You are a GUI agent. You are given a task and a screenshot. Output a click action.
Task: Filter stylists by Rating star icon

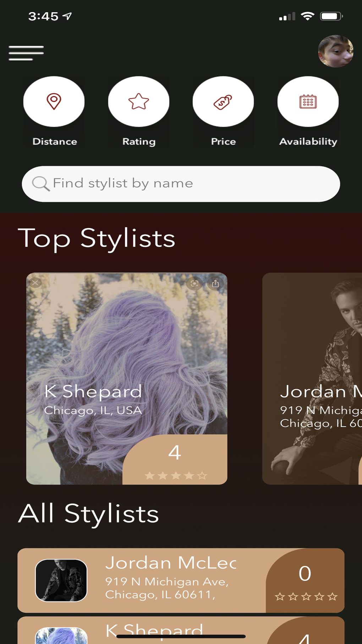click(139, 102)
